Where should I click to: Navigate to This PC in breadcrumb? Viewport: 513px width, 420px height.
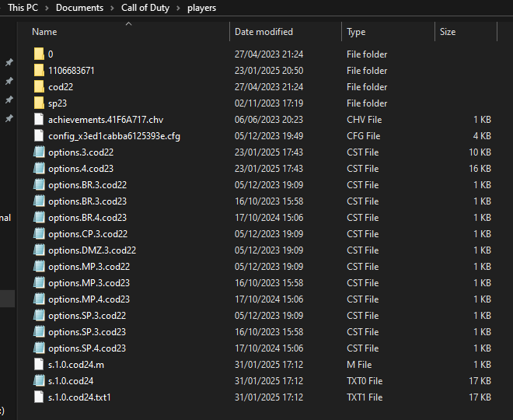pos(23,8)
